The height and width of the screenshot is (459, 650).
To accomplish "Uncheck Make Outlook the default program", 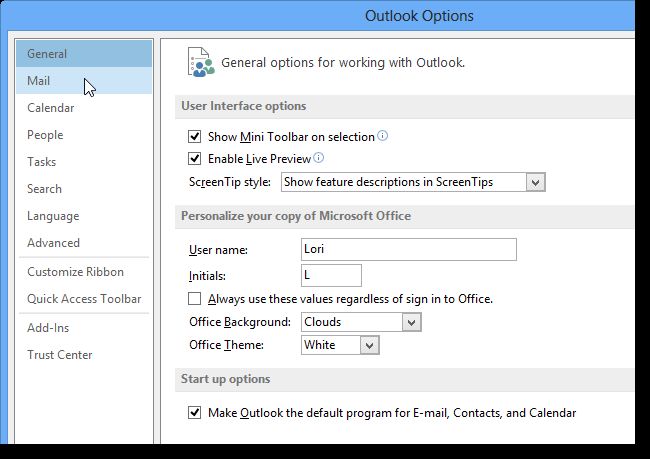I will point(195,413).
